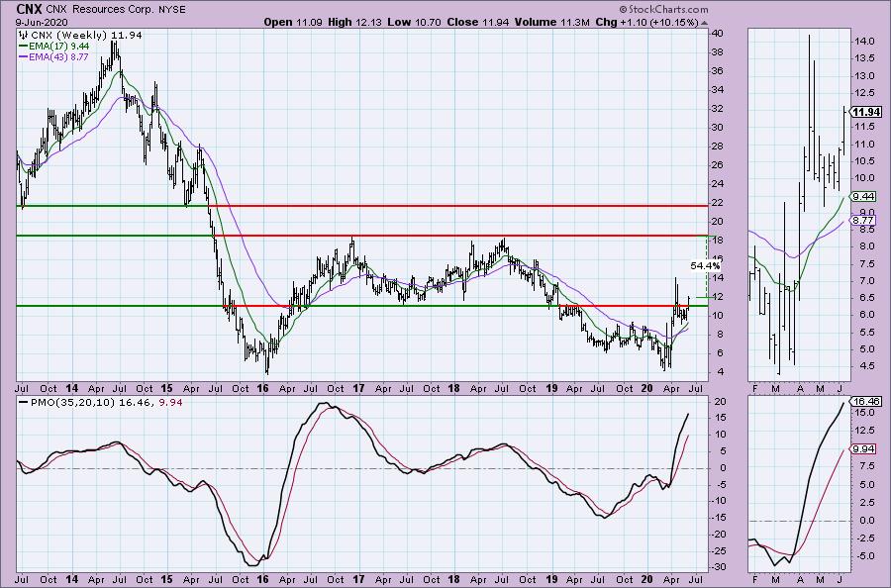
Task: Open the StockCharts.com copyright link
Action: click(x=663, y=9)
